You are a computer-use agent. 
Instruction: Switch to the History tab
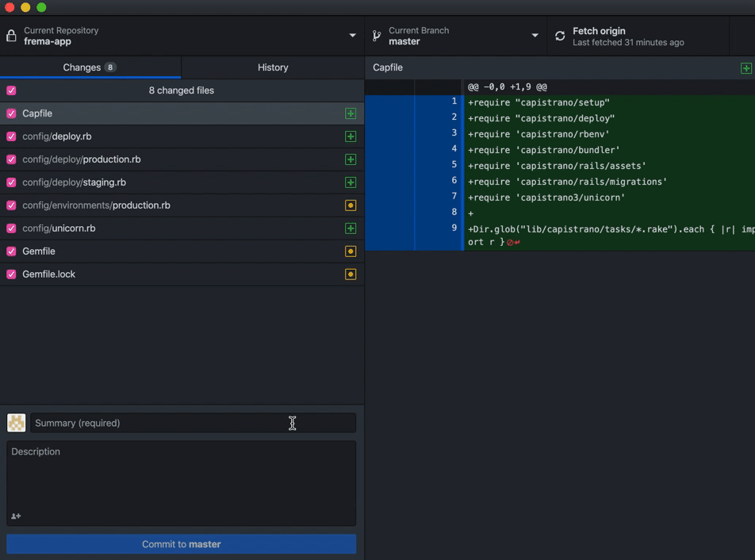click(273, 67)
